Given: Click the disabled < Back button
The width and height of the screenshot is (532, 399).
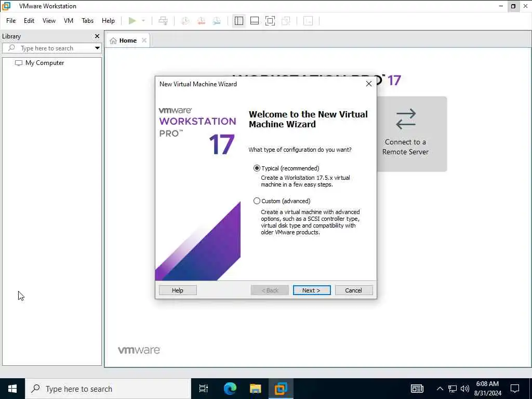Looking at the screenshot, I should click(270, 290).
